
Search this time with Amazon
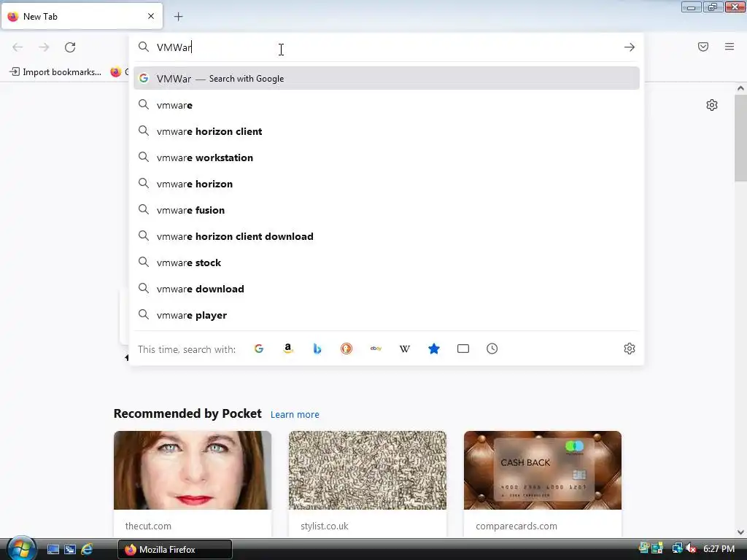pos(287,349)
